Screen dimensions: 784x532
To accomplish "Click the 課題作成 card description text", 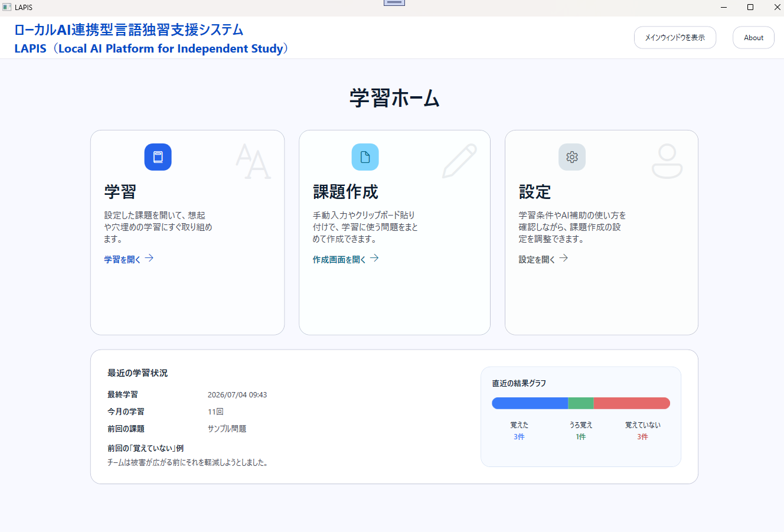I will click(x=365, y=227).
